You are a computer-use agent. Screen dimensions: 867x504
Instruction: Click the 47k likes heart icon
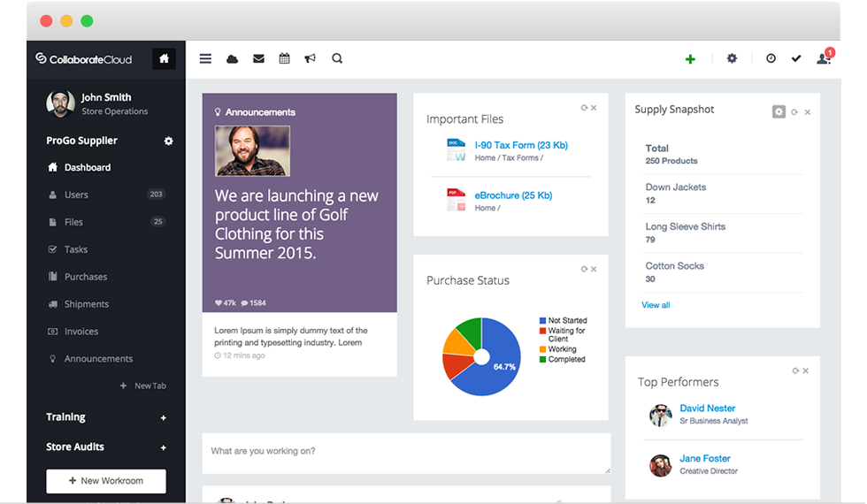click(219, 302)
